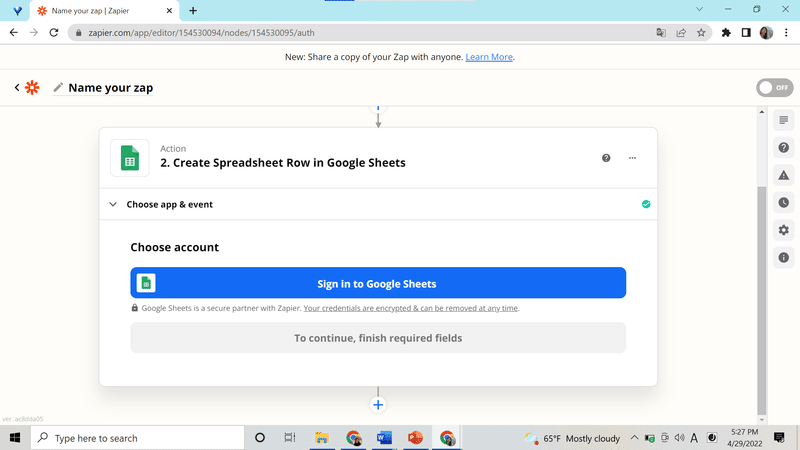Select the Name your zap browser tab
Viewport: 800px width, 450px height.
pos(105,11)
